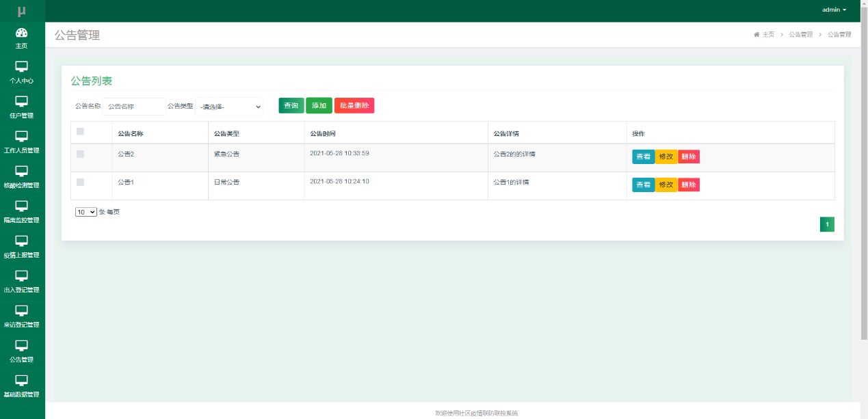The width and height of the screenshot is (868, 419).
Task: Open the 10 per-page rows selector
Action: pyautogui.click(x=86, y=213)
